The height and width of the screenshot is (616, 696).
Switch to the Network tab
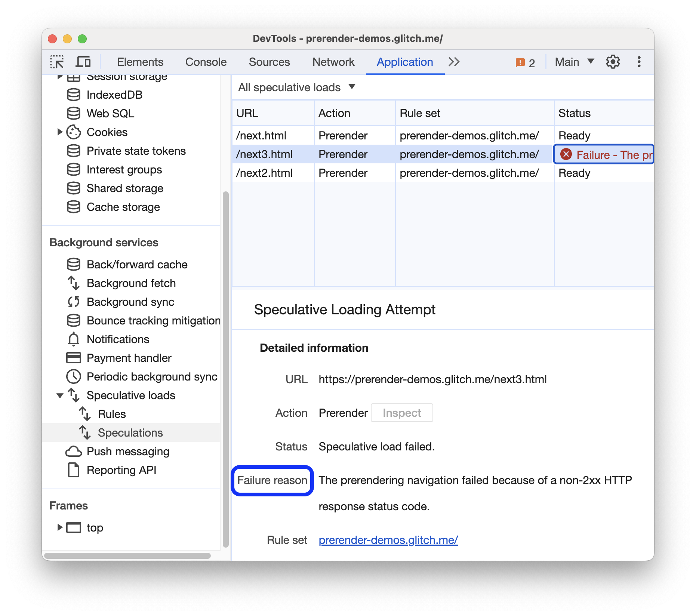click(x=333, y=62)
